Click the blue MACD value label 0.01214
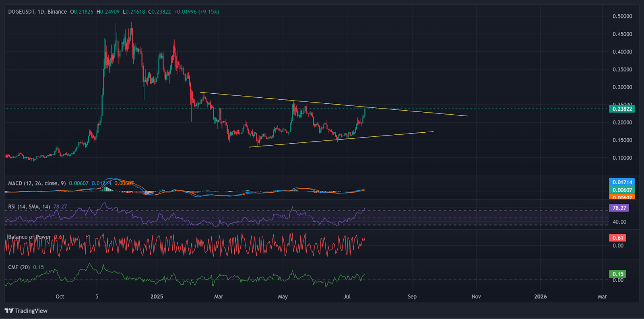Viewport: 644px width, 319px height. point(622,182)
